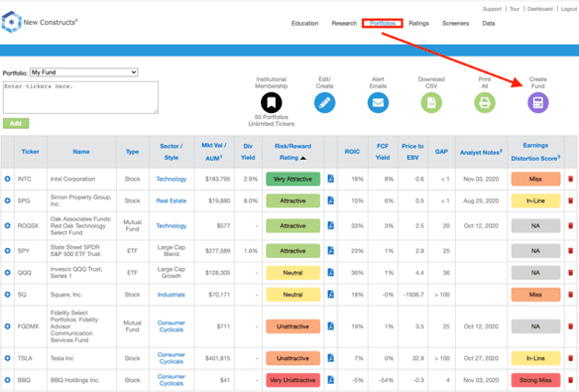
Task: Click the Alert Emails envelope icon
Action: point(378,103)
